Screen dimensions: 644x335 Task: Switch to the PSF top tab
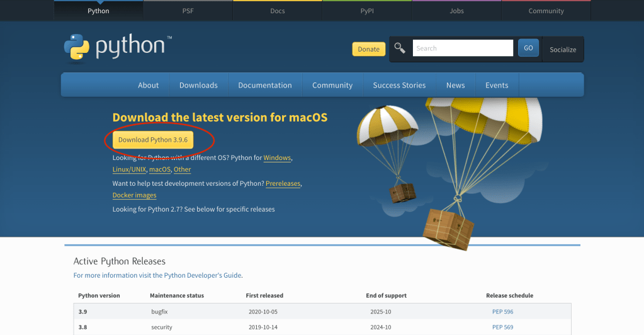[x=188, y=11]
